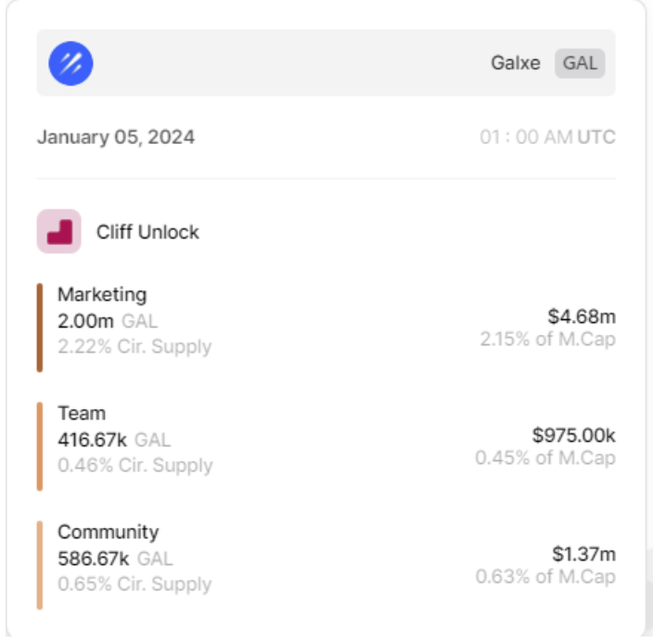The image size is (653, 644).
Task: Click the 586.67k GAL amount
Action: click(x=115, y=559)
